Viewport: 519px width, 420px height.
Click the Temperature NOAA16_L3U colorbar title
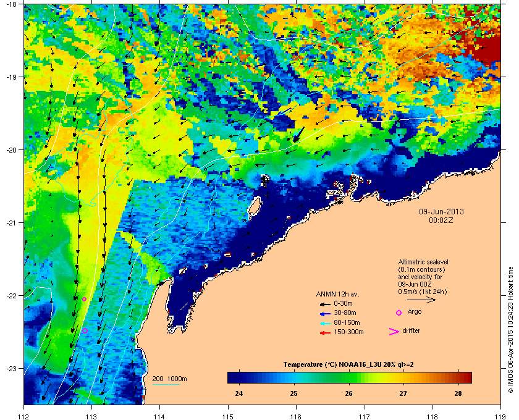tap(348, 365)
